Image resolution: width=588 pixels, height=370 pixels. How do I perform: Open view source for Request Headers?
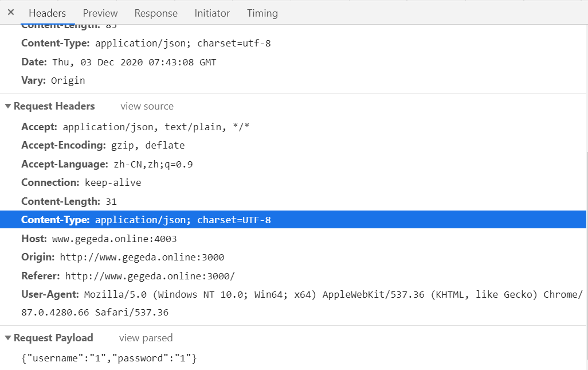(x=147, y=106)
